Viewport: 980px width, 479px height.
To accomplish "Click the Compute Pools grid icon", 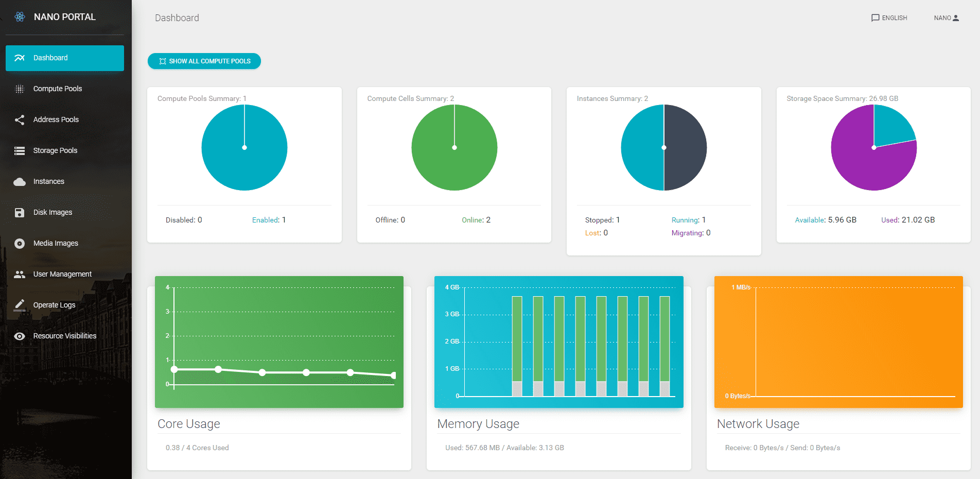I will (20, 89).
